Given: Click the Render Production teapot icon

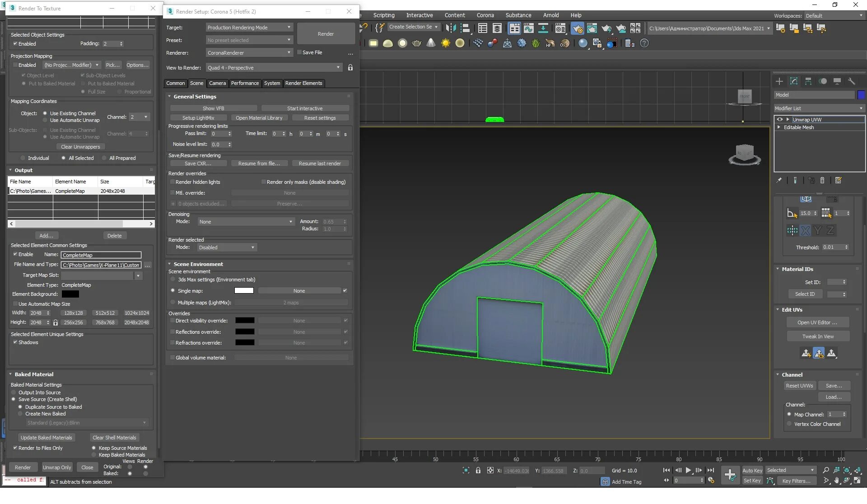Looking at the screenshot, I should [606, 28].
